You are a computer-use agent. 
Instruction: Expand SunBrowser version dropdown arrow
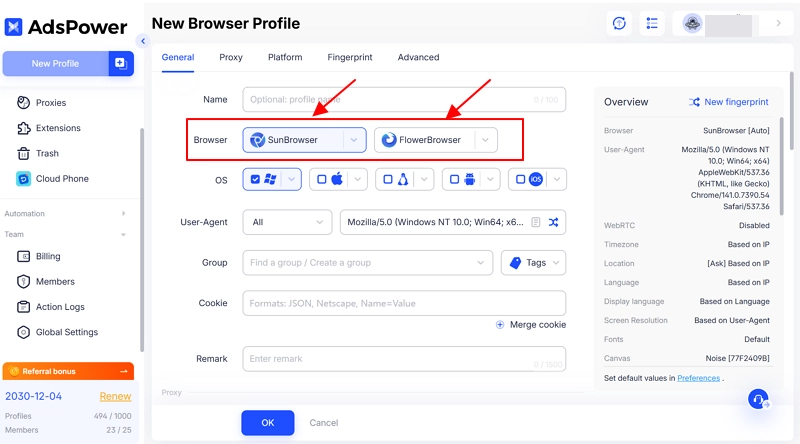pos(354,140)
